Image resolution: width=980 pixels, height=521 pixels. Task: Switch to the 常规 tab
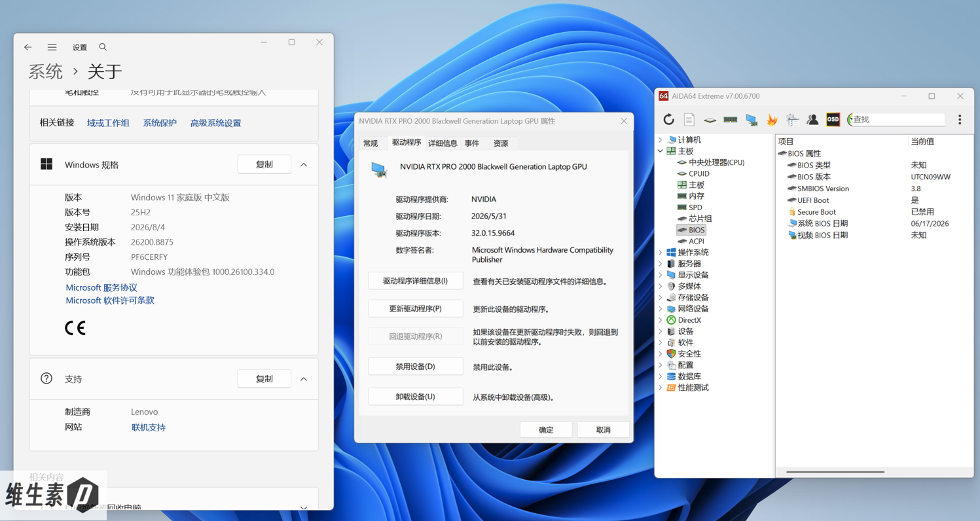tap(371, 143)
